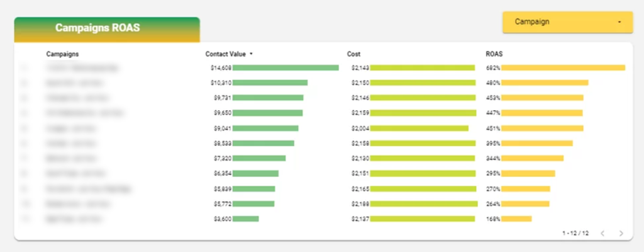The width and height of the screenshot is (644, 252).
Task: Go to next page of results
Action: [x=621, y=233]
